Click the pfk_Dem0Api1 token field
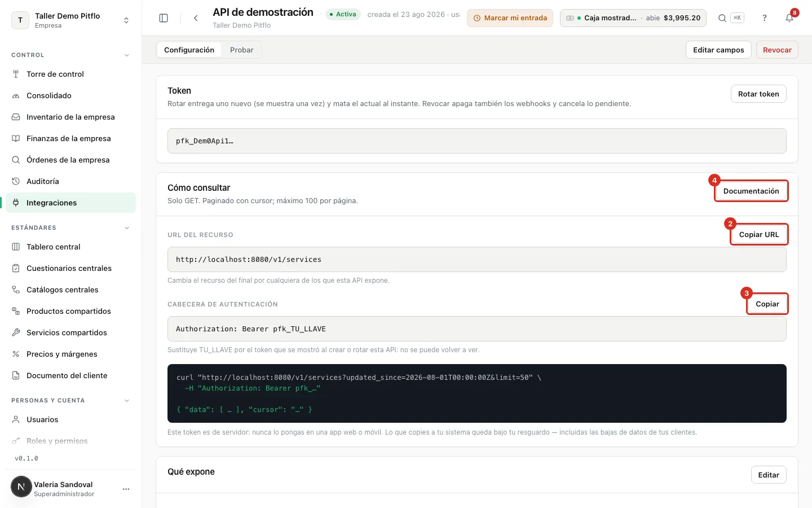This screenshot has height=508, width=812. pos(477,141)
